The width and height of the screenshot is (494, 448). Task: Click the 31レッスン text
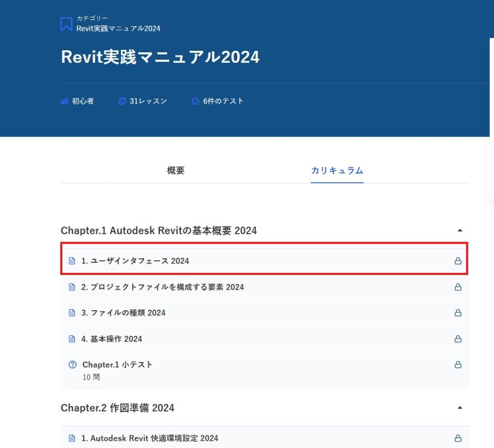coord(148,101)
